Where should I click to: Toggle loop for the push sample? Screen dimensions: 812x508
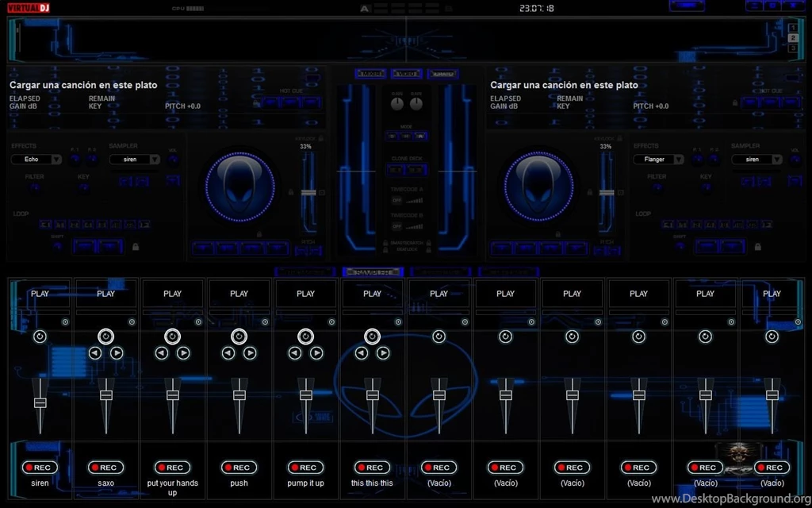(239, 337)
